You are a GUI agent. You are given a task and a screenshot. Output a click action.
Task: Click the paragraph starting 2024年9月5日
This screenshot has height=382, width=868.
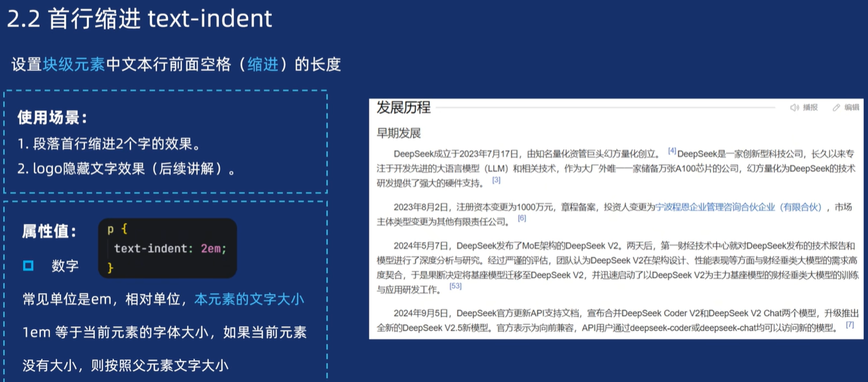click(618, 319)
